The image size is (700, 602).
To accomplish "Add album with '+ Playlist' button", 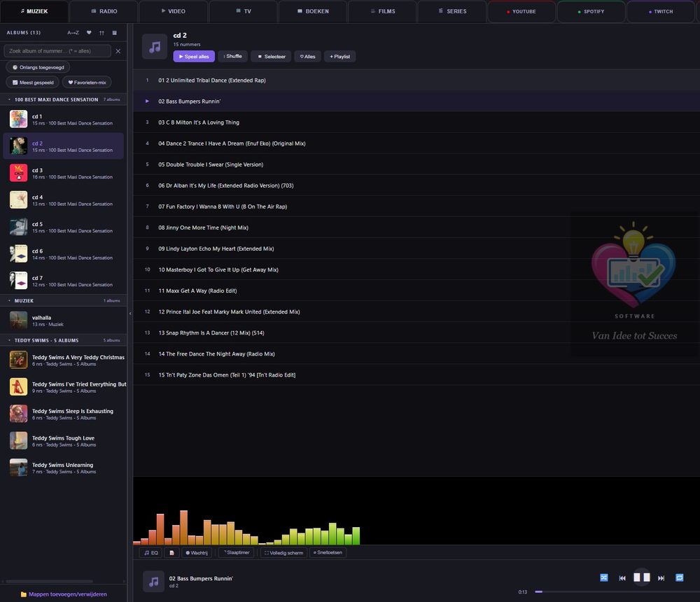I will 339,56.
